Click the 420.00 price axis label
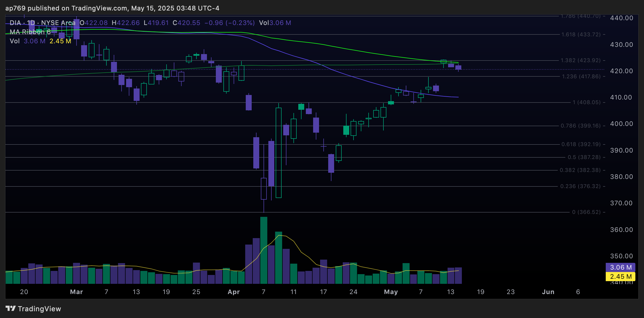The height and width of the screenshot is (318, 644). tap(622, 71)
